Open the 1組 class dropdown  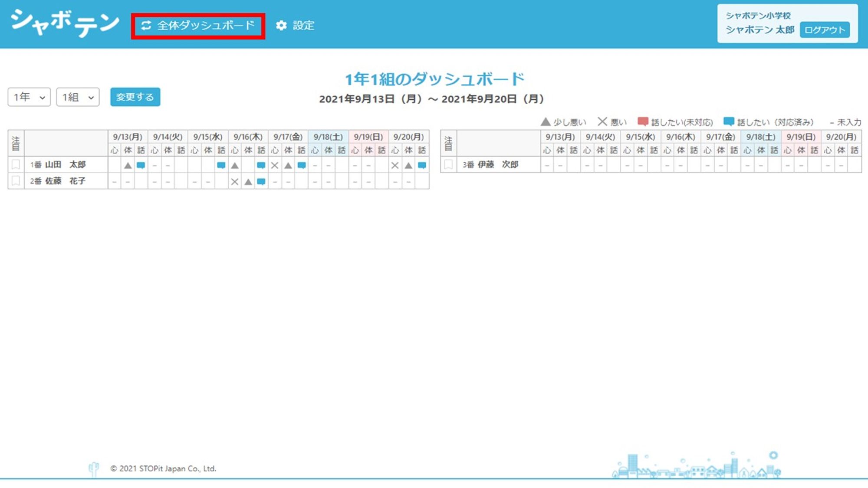click(x=78, y=97)
